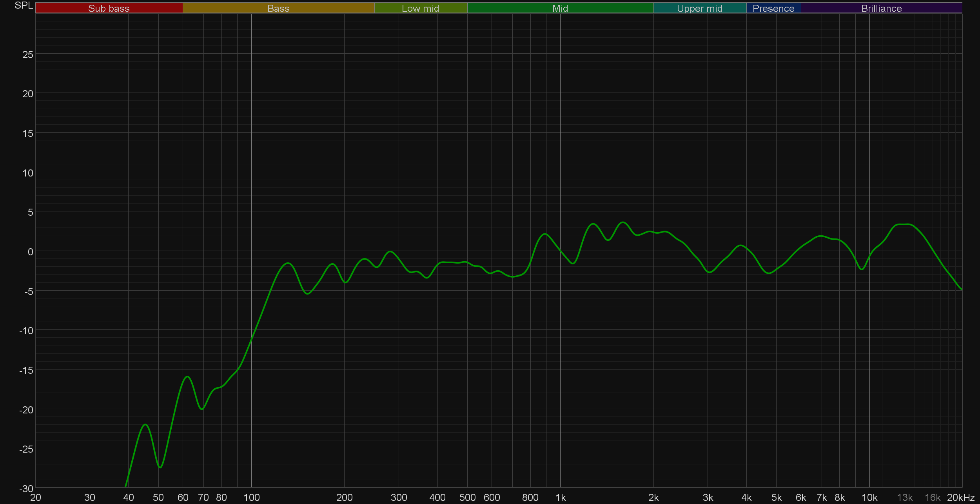Click the 500 Hz frequency axis label
The width and height of the screenshot is (980, 504).
click(x=467, y=498)
